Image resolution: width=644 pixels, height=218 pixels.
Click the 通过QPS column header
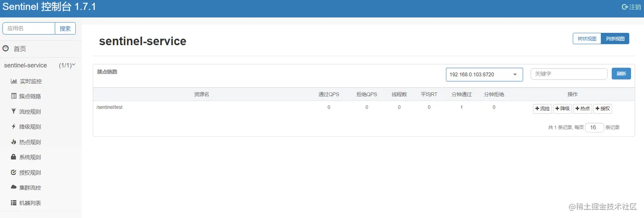pos(329,95)
